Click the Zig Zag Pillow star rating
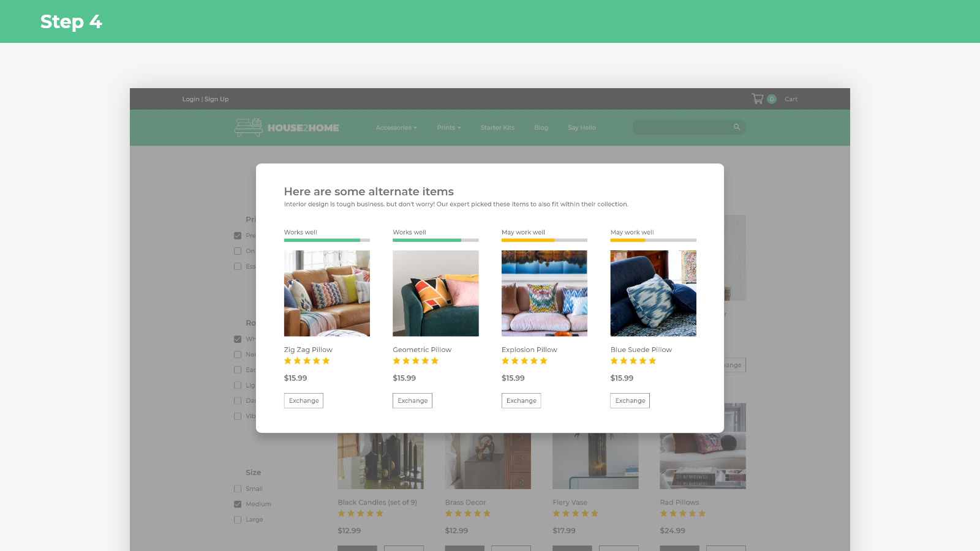This screenshot has width=980, height=551. point(307,361)
